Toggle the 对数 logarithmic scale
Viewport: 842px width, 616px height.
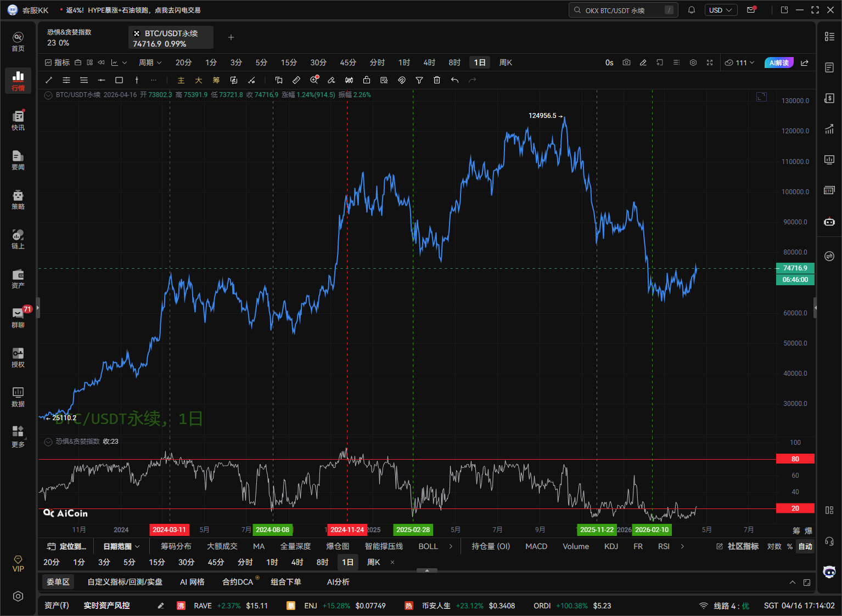[774, 546]
